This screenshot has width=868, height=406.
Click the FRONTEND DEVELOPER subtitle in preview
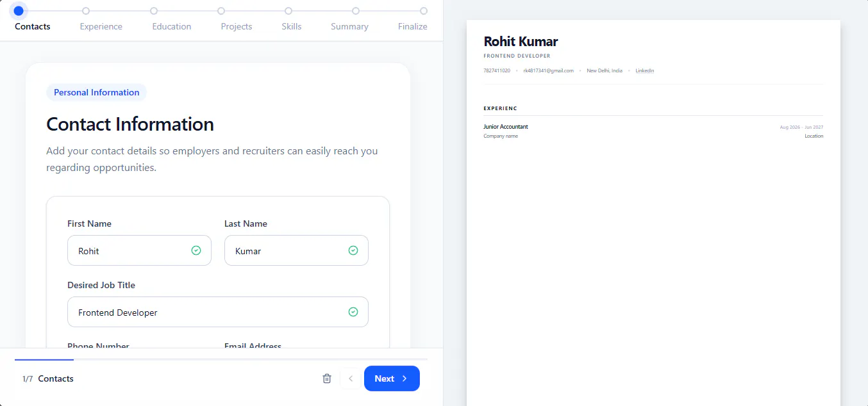click(517, 56)
